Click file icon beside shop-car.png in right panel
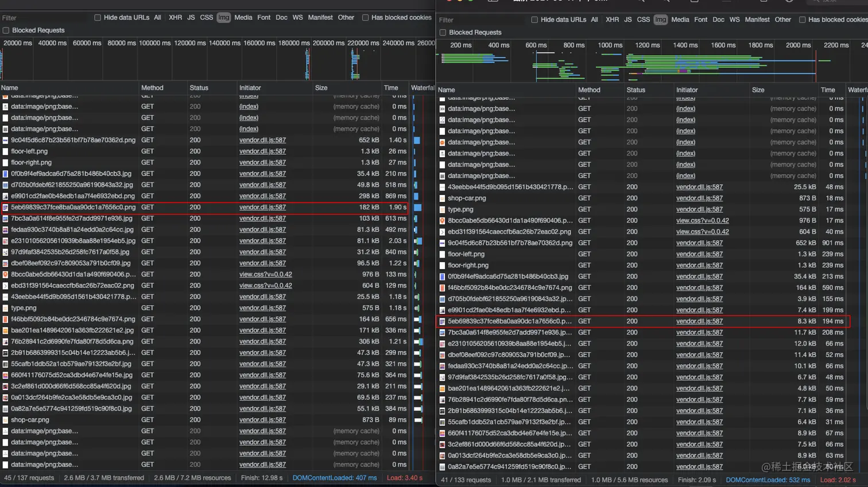Viewport: 868px width, 487px height. click(x=442, y=198)
